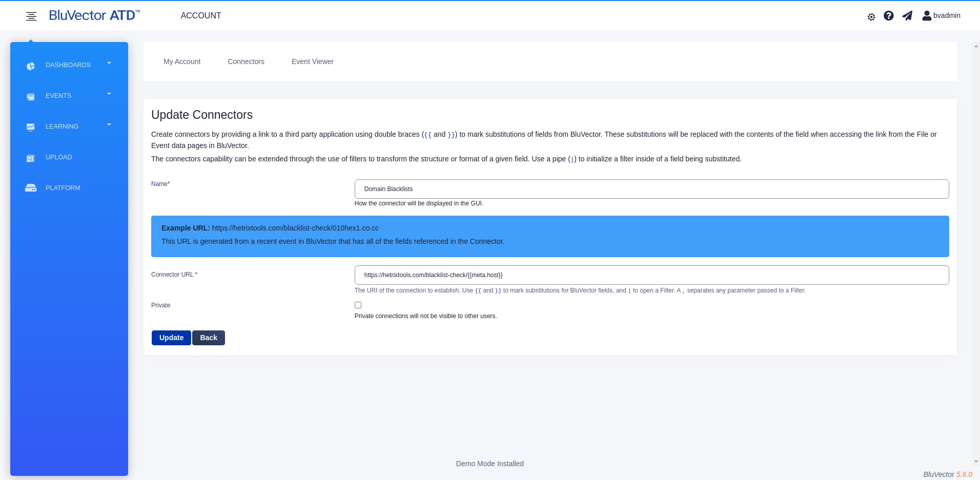
Task: Click the page scrollbar down arrow
Action: [976, 462]
